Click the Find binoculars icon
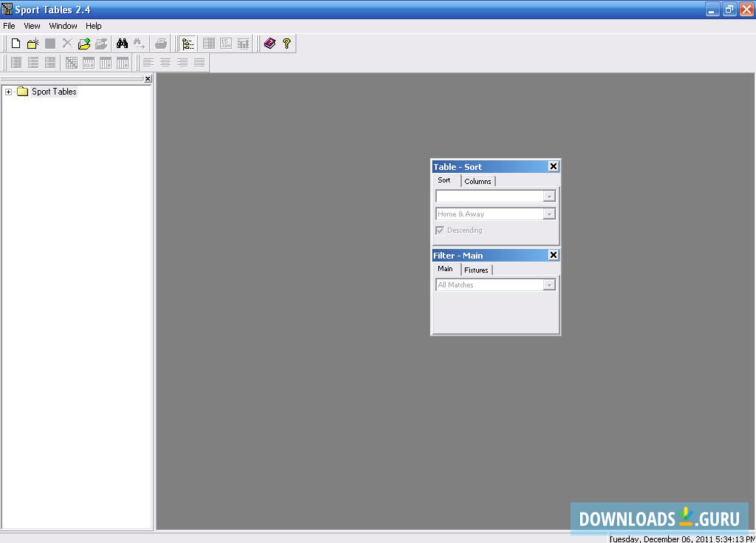Viewport: 756px width, 543px height. point(122,44)
